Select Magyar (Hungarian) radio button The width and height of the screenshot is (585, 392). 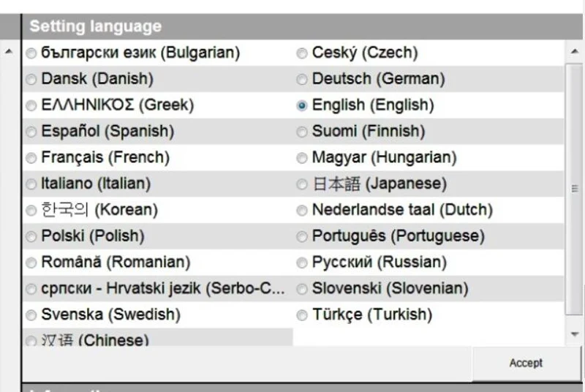302,158
